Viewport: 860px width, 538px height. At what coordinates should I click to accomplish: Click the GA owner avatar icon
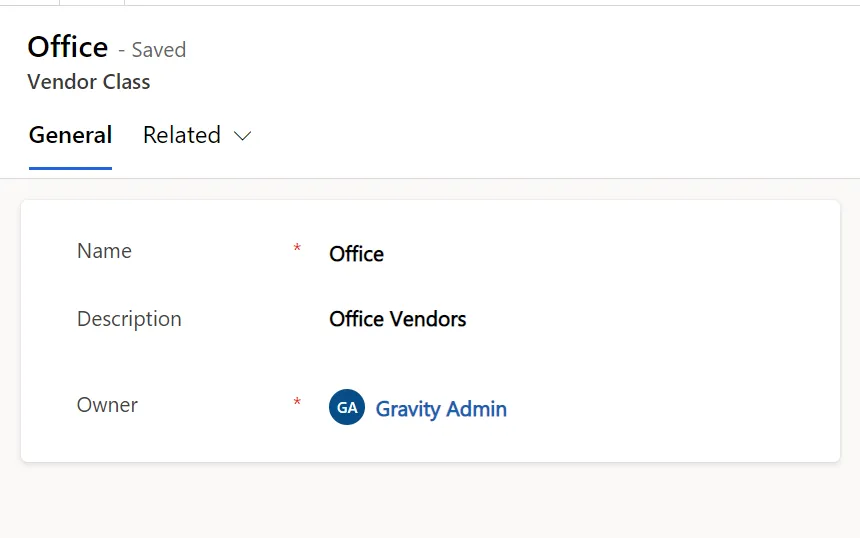[347, 407]
